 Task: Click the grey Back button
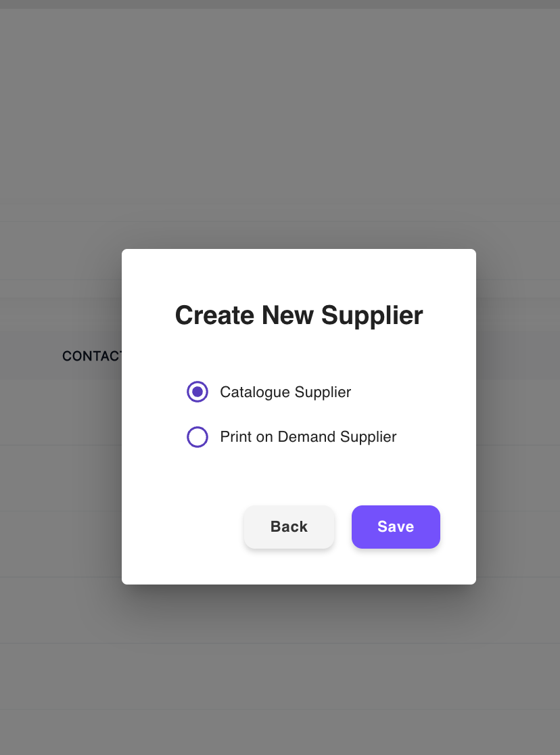pyautogui.click(x=289, y=527)
